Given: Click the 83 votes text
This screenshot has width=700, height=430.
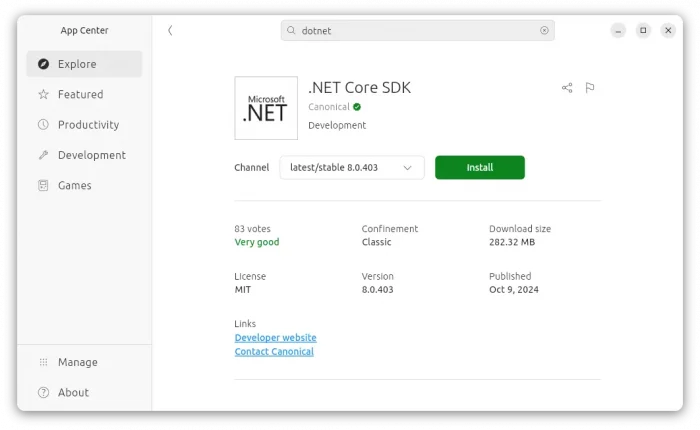Looking at the screenshot, I should (x=252, y=229).
